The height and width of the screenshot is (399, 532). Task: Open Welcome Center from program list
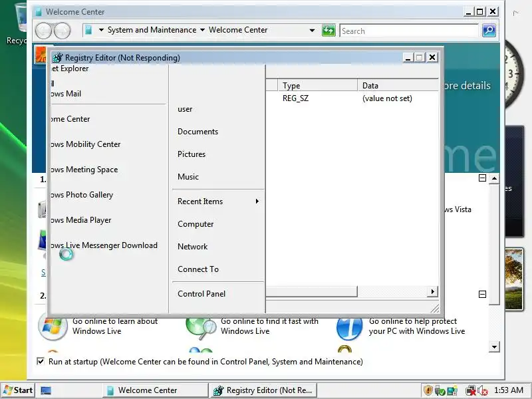(70, 119)
